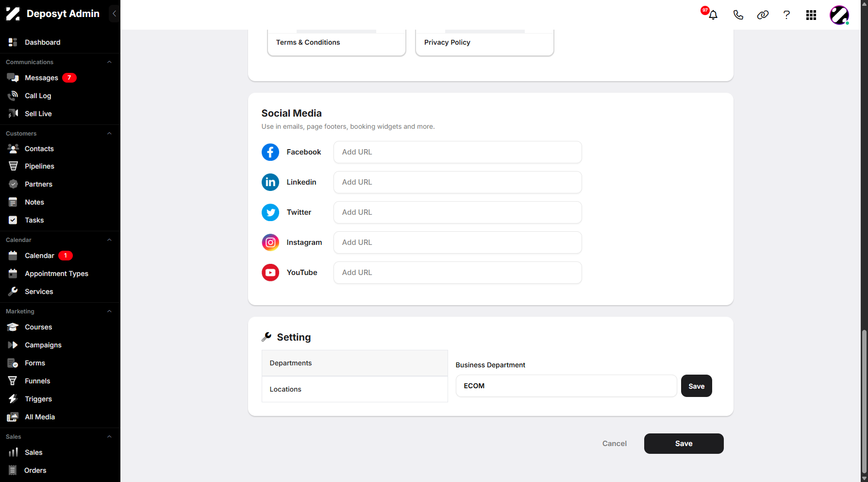Click the wrench icon beside Setting
Screen dimensions: 868x482
267,337
